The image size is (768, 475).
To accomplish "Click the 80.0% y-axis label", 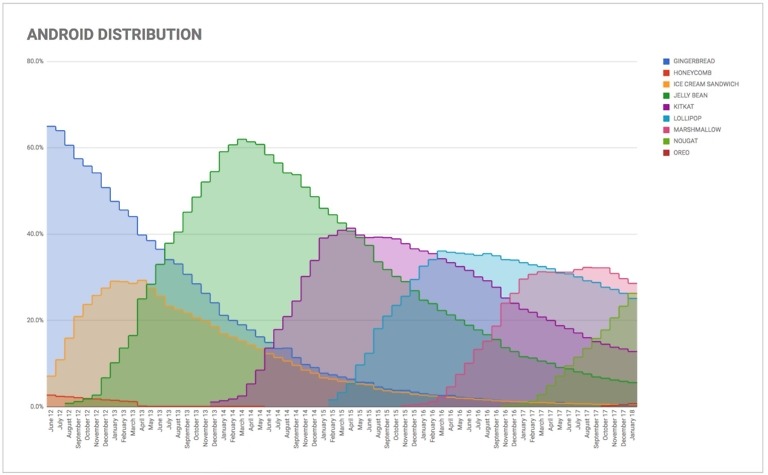I will click(34, 62).
